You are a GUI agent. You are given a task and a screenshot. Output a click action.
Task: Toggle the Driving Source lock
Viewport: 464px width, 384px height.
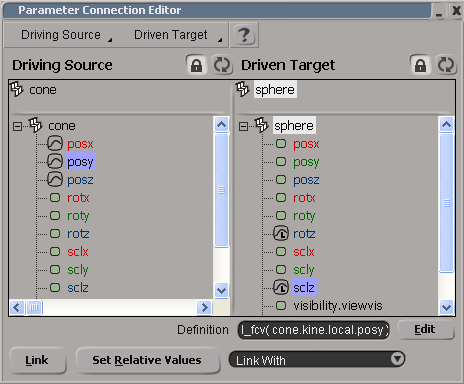196,65
